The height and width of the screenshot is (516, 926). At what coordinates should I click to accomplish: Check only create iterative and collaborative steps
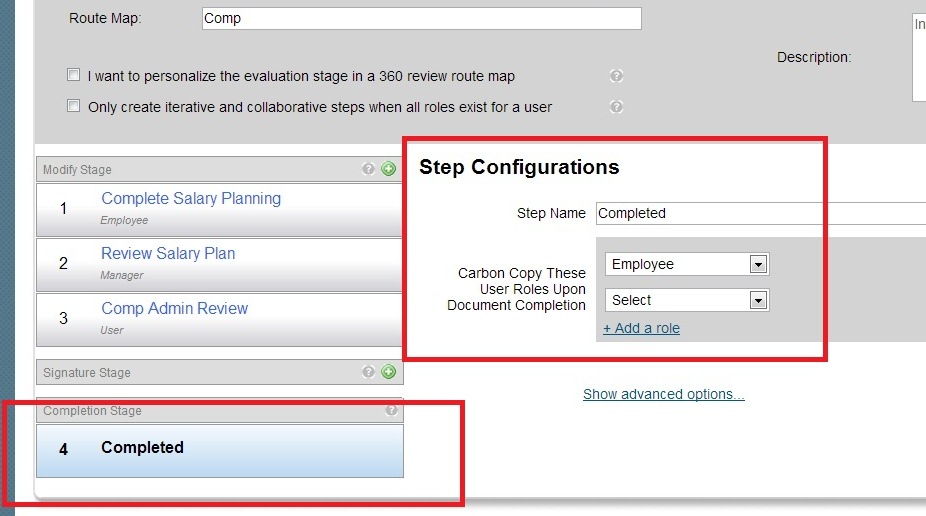tap(74, 106)
